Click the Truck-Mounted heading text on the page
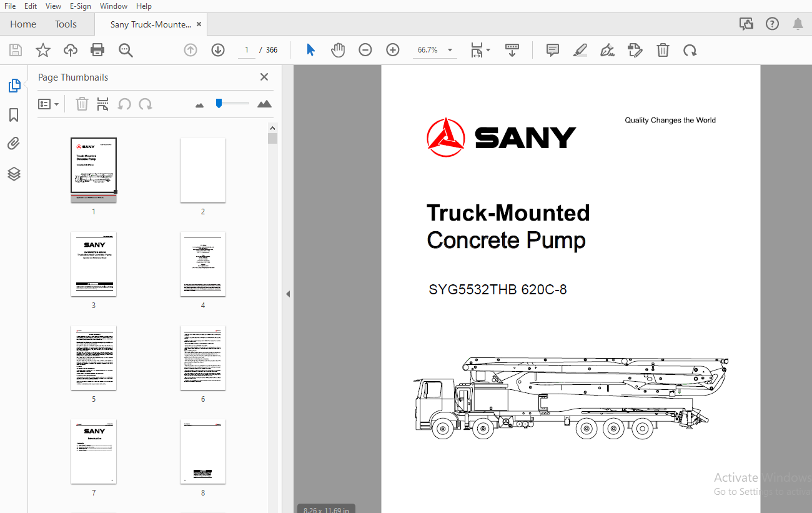812x513 pixels. (508, 213)
